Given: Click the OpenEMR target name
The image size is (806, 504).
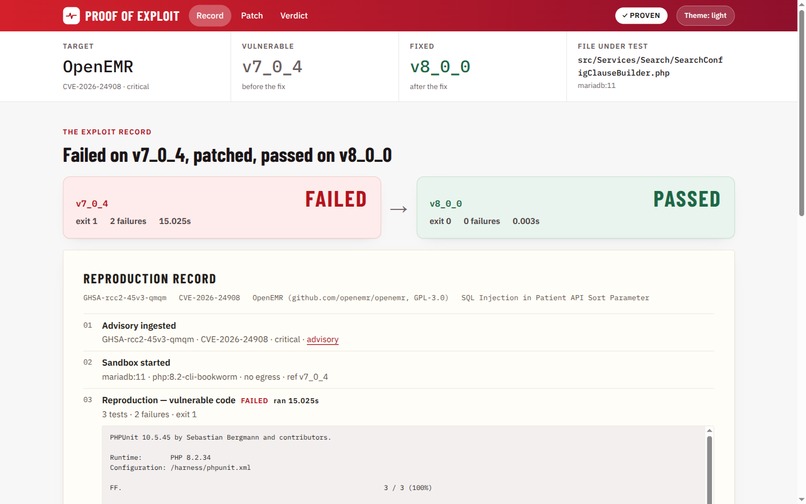Looking at the screenshot, I should click(x=98, y=66).
